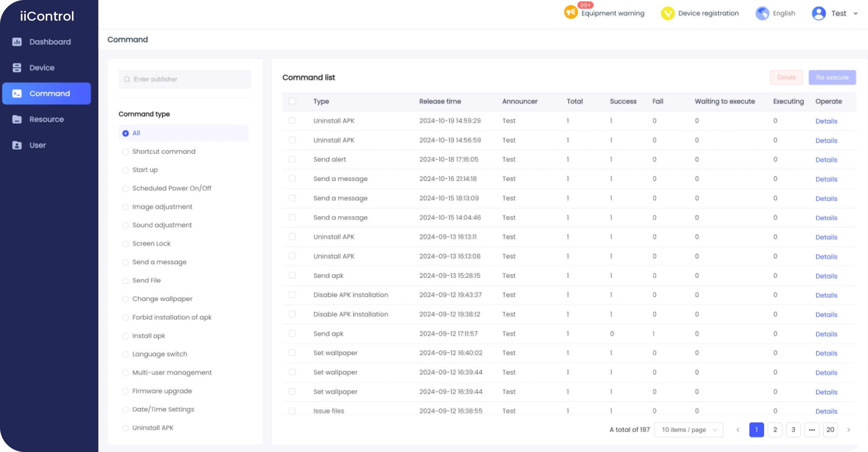Image resolution: width=868 pixels, height=452 pixels.
Task: Choose Firmware upgrade command type
Action: [x=126, y=391]
